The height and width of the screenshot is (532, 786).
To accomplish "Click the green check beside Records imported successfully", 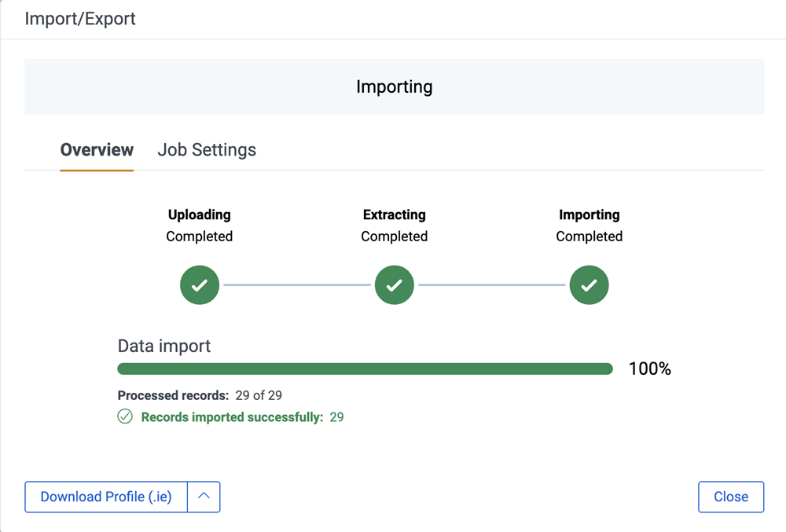I will [124, 416].
